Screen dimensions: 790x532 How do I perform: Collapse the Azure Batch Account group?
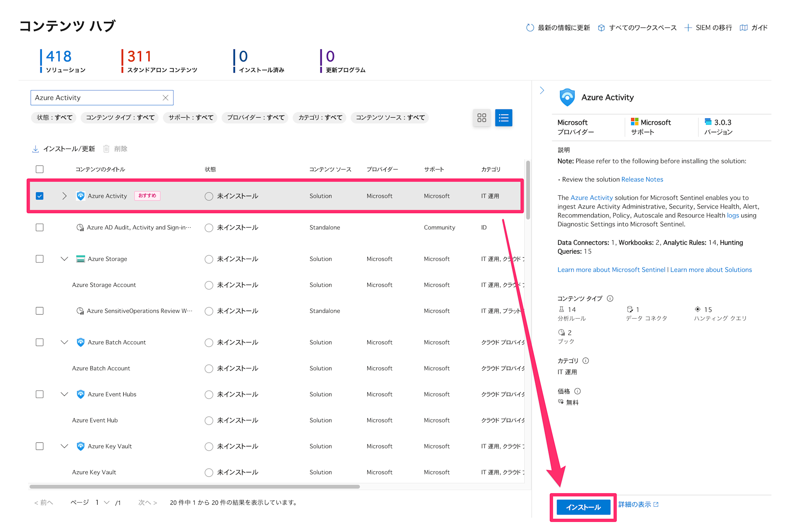64,342
